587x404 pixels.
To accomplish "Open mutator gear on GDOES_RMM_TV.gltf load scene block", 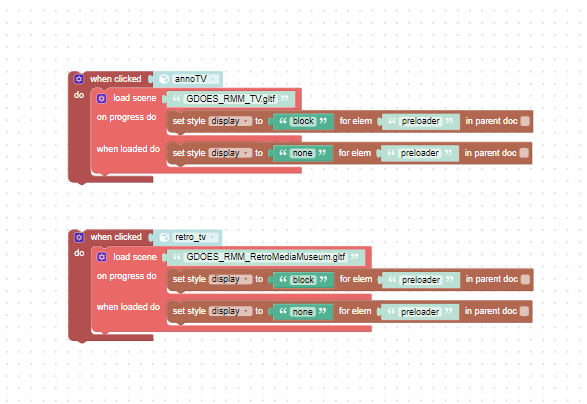I will click(101, 98).
